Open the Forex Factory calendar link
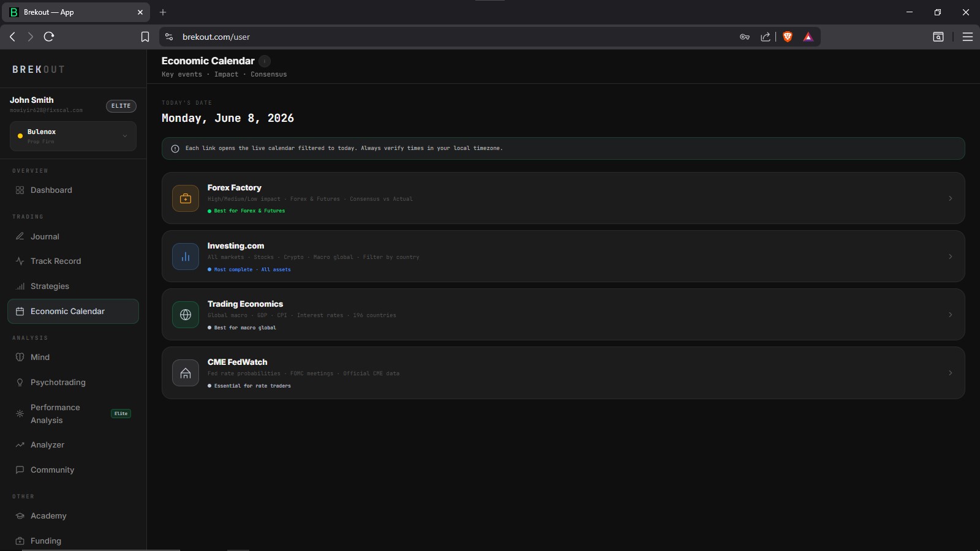 click(563, 198)
